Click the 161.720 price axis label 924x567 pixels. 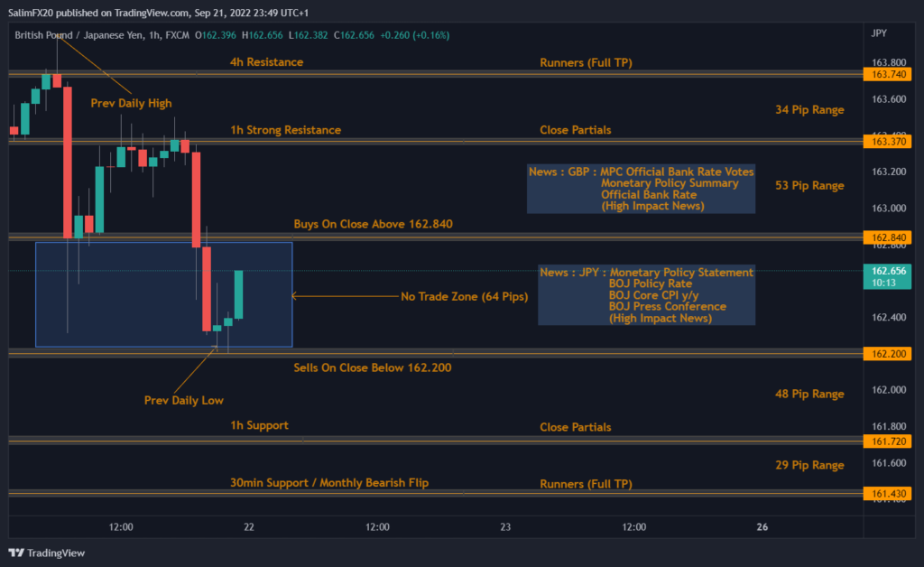pyautogui.click(x=887, y=442)
